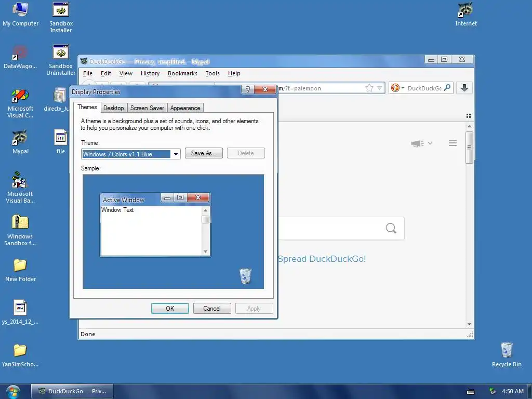Click DuckDuckGo taskbar button
The image size is (532, 399).
(x=72, y=391)
